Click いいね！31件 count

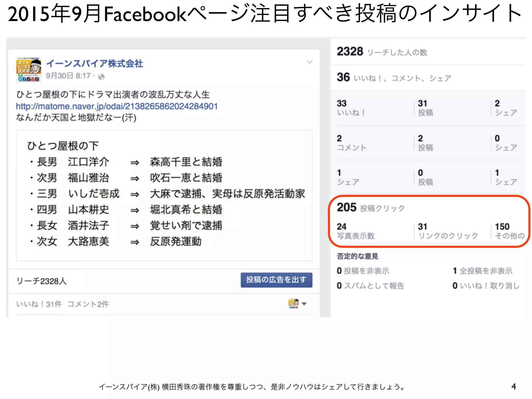(x=39, y=304)
